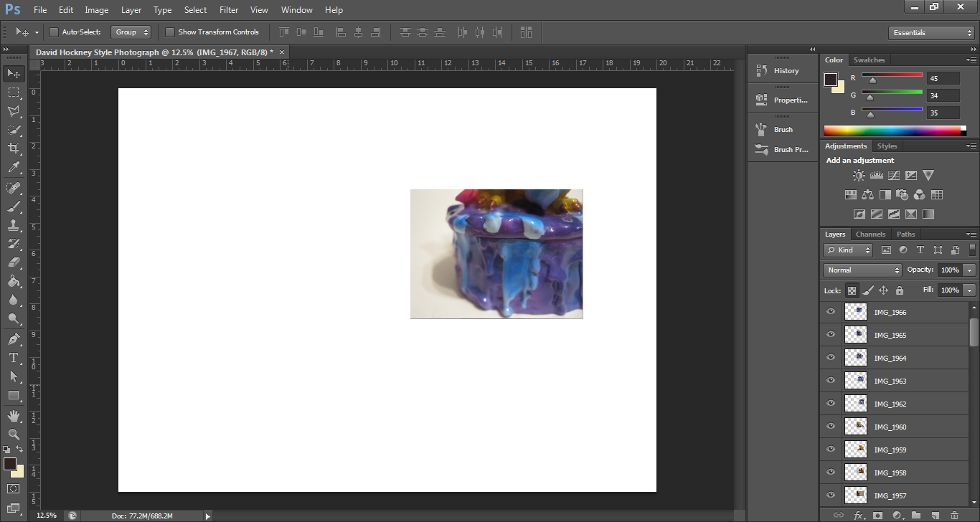Enable Show Transform Controls checkbox
980x522 pixels.
170,32
